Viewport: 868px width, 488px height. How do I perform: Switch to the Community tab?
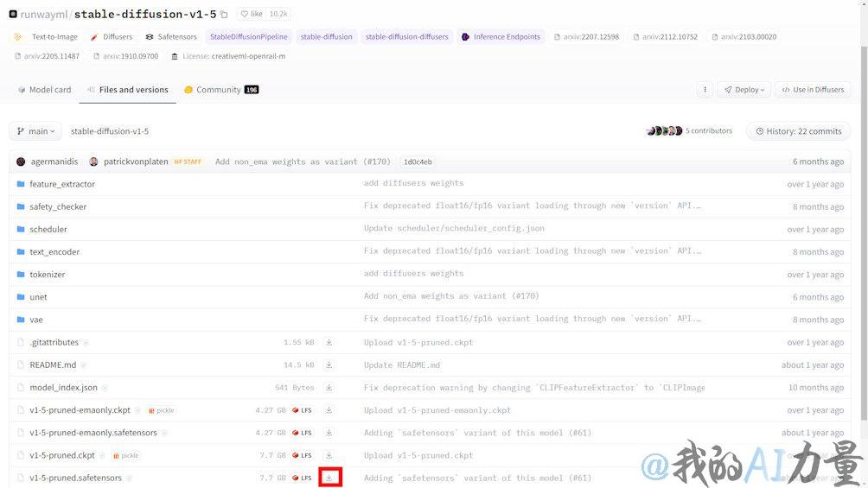[220, 90]
